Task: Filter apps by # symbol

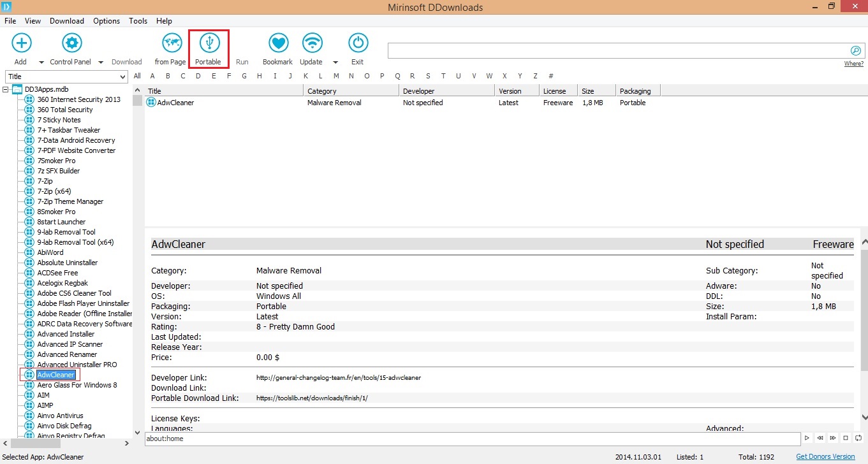Action: coord(551,76)
